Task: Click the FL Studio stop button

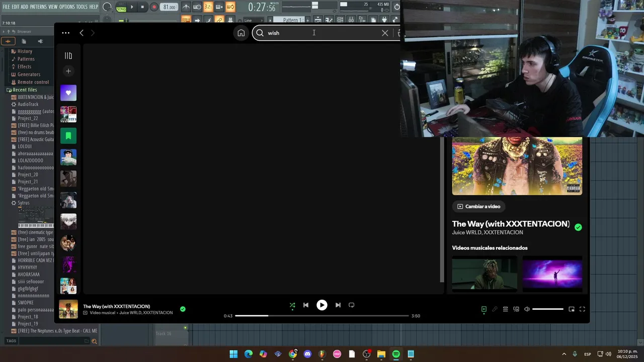Action: (143, 7)
